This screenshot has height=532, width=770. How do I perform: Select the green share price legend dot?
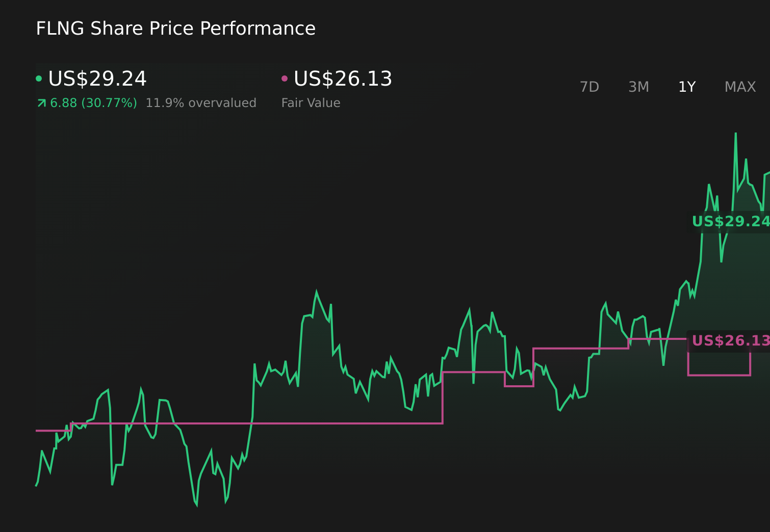click(x=39, y=78)
